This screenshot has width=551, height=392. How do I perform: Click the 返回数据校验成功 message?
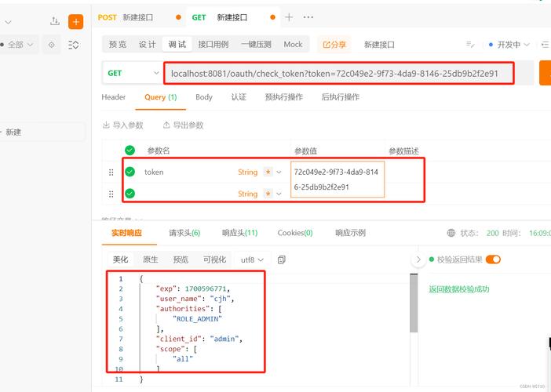pos(459,289)
